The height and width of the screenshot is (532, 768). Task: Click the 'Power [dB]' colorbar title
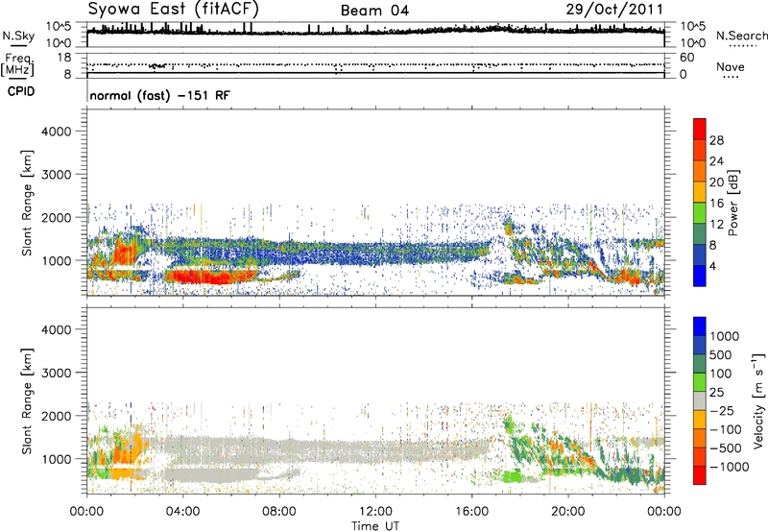point(732,203)
